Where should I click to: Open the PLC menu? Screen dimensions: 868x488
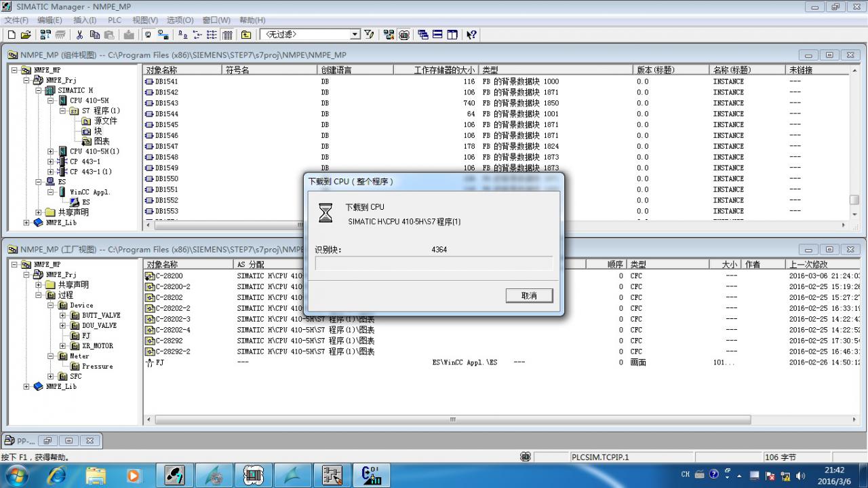point(115,20)
